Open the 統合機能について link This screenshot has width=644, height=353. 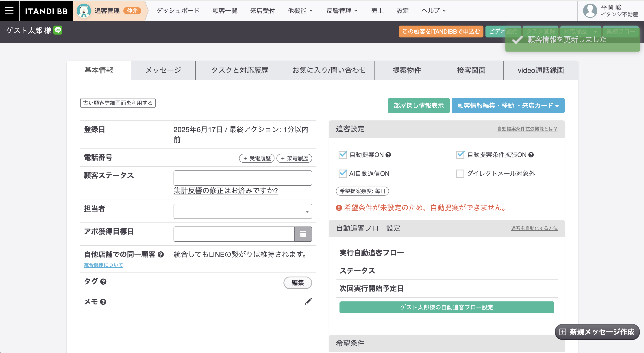pyautogui.click(x=103, y=265)
